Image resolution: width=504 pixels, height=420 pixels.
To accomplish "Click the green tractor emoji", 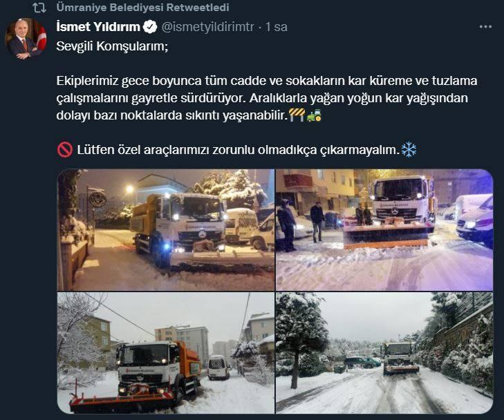I will coord(314,115).
